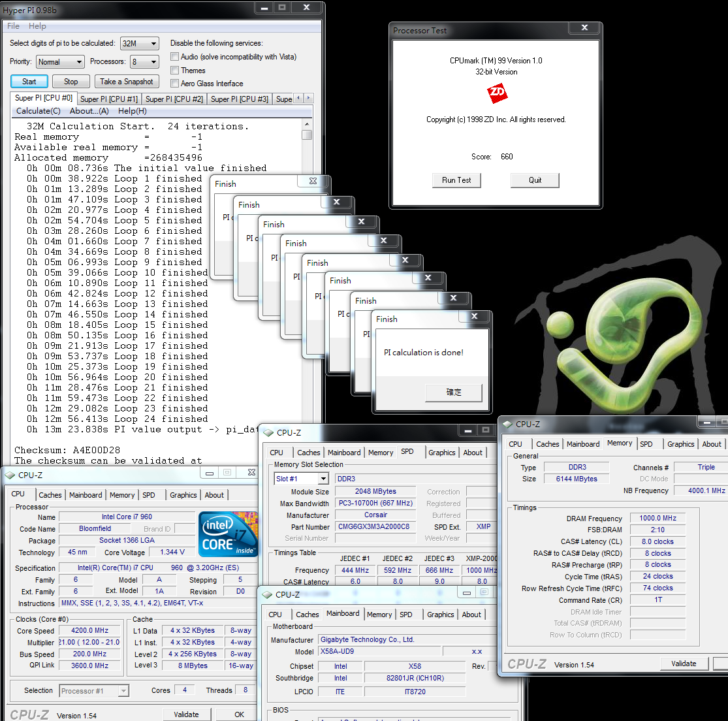Switch to Super PI [CPU #2] tab

174,99
